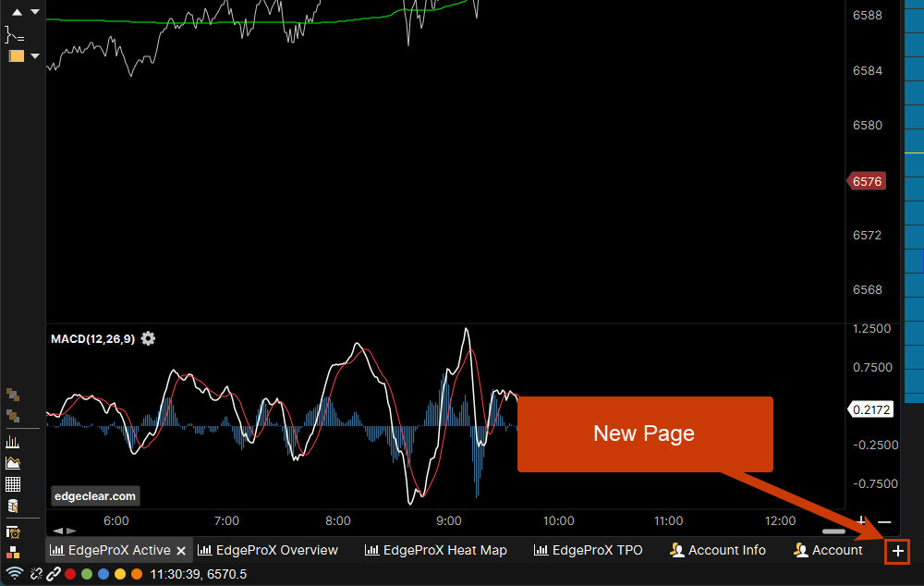Open the Account Info tab
The image size is (924, 586).
tap(718, 550)
